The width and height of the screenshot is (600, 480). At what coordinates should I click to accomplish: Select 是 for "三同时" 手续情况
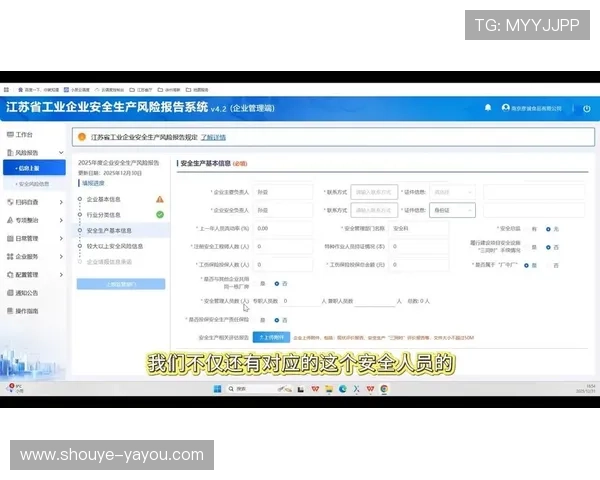[531, 247]
